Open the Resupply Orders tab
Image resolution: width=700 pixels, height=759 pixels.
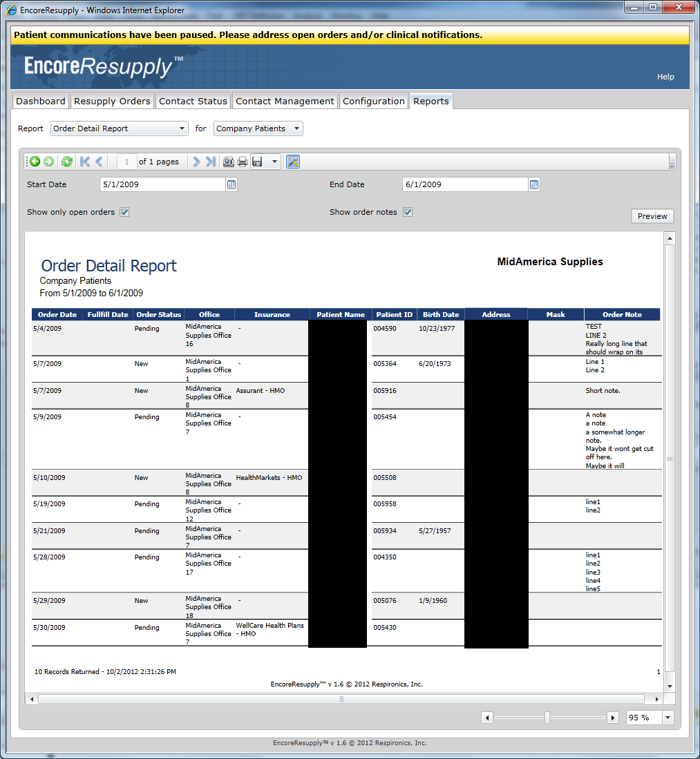pyautogui.click(x=113, y=101)
